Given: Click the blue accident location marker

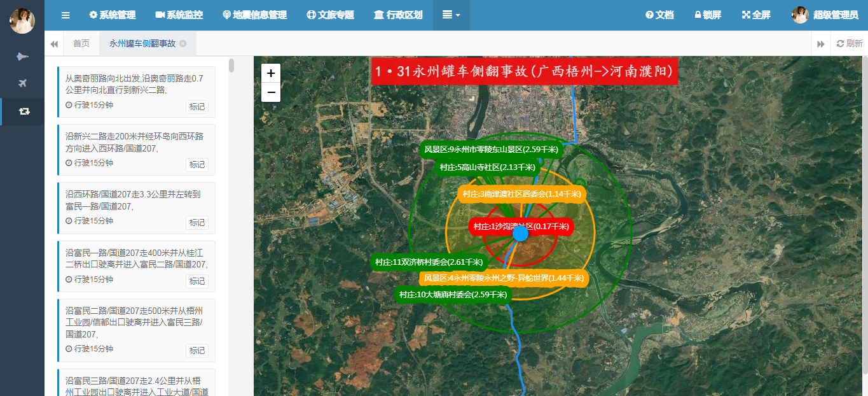Looking at the screenshot, I should point(520,233).
